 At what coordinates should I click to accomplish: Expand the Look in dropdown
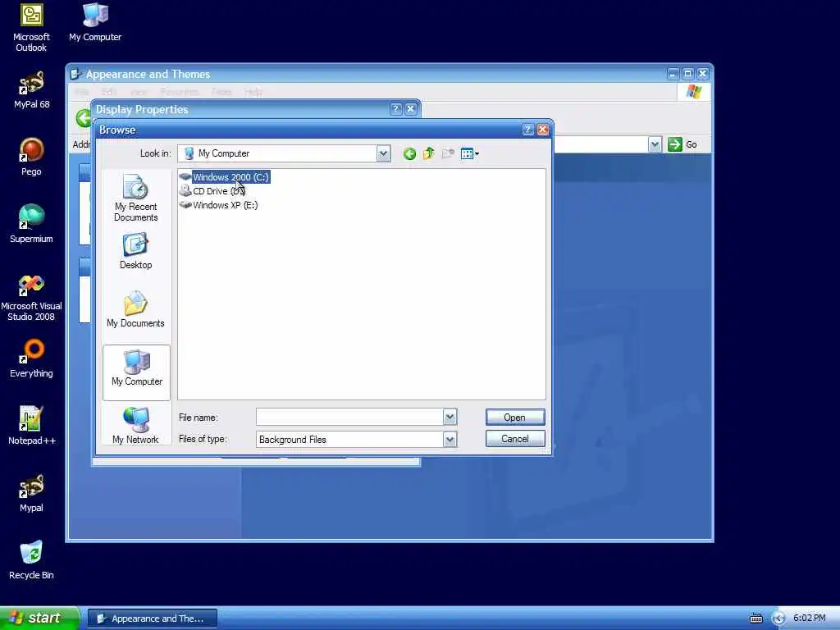[383, 153]
